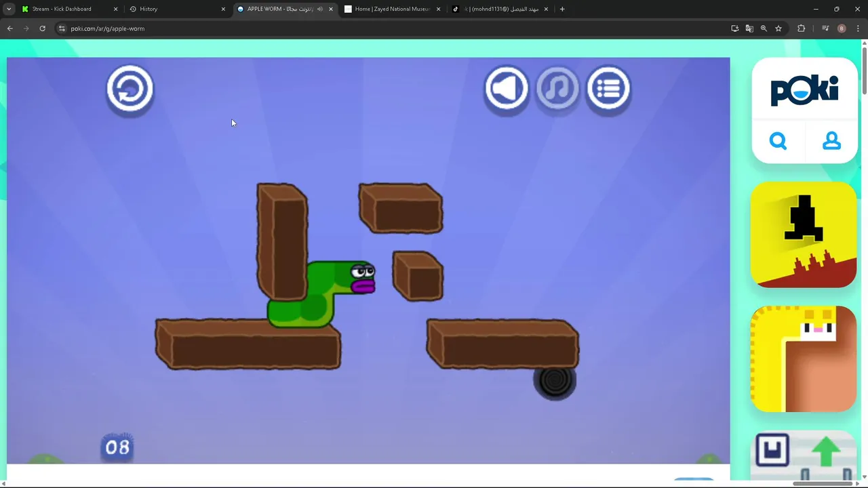Click the black swirling portal hole
This screenshot has width=868, height=488.
click(555, 382)
